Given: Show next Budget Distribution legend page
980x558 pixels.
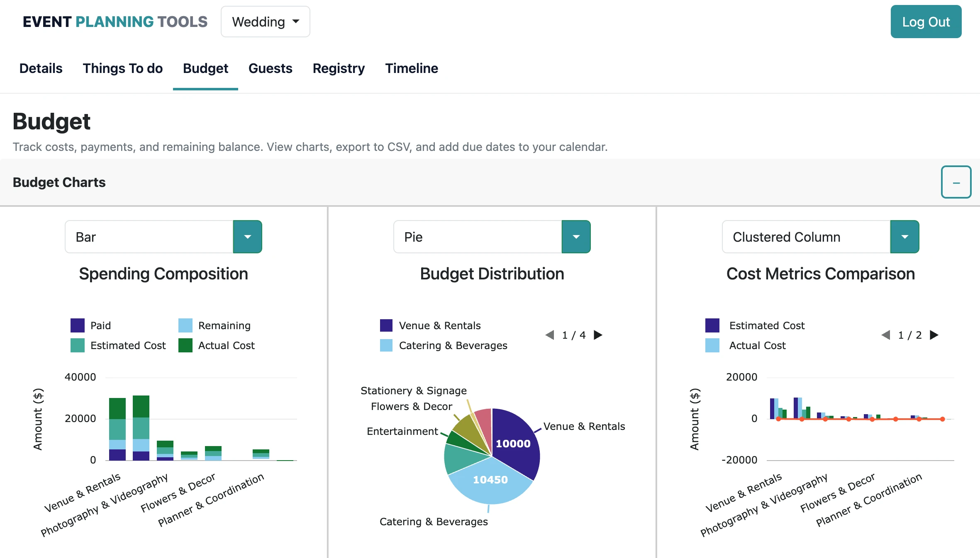Looking at the screenshot, I should (x=598, y=335).
